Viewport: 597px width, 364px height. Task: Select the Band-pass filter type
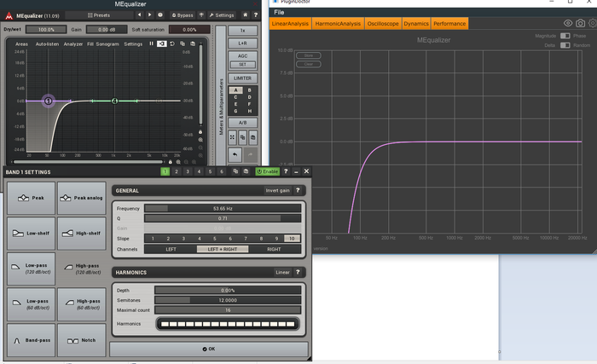[x=32, y=340]
